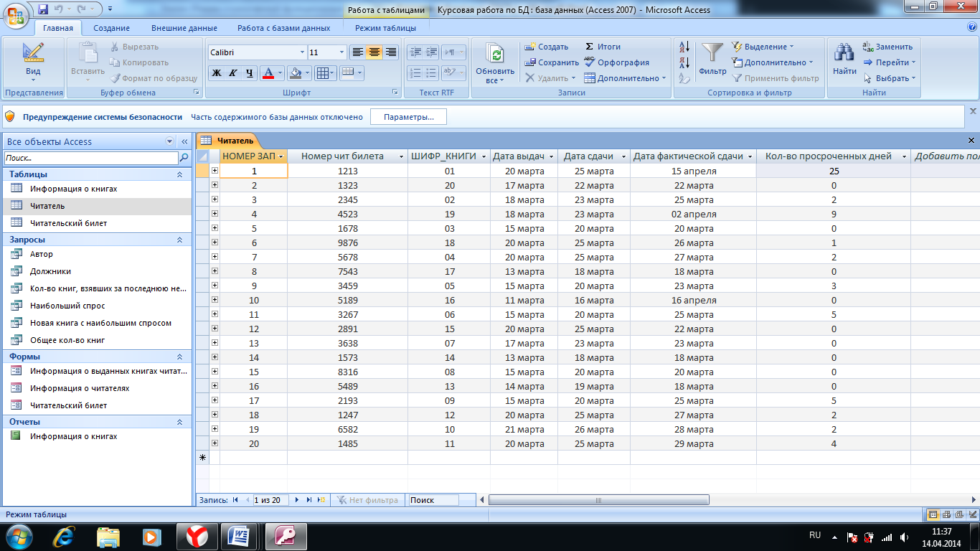
Task: Click the Сохранить record button
Action: (x=552, y=62)
